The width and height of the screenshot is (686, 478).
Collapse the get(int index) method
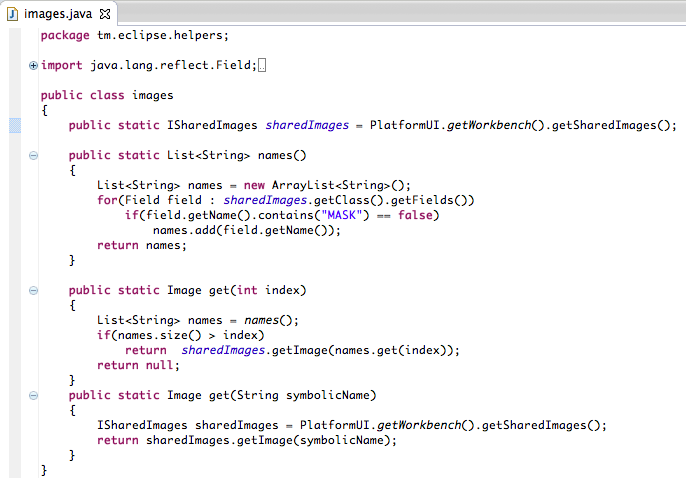[x=33, y=290]
